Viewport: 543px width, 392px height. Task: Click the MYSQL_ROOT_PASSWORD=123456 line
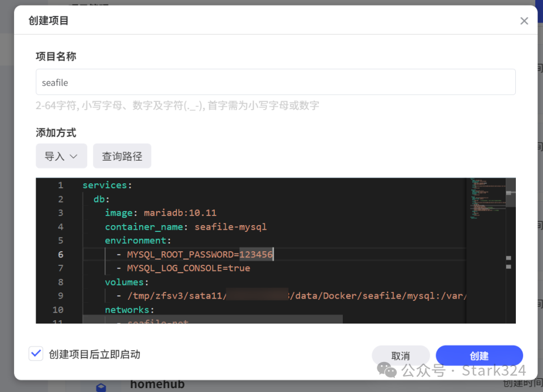(x=195, y=255)
